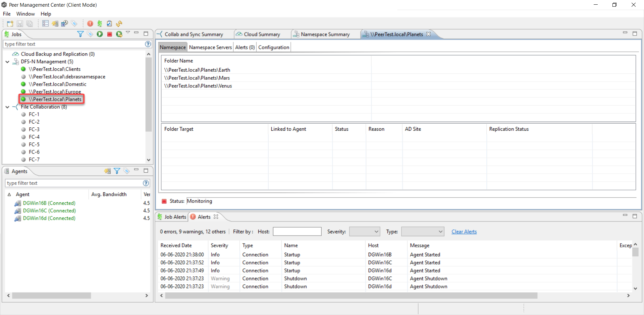Viewport: 644px width, 315px height.
Task: Click the yellow sync arrows toolbar icon
Action: [x=119, y=23]
